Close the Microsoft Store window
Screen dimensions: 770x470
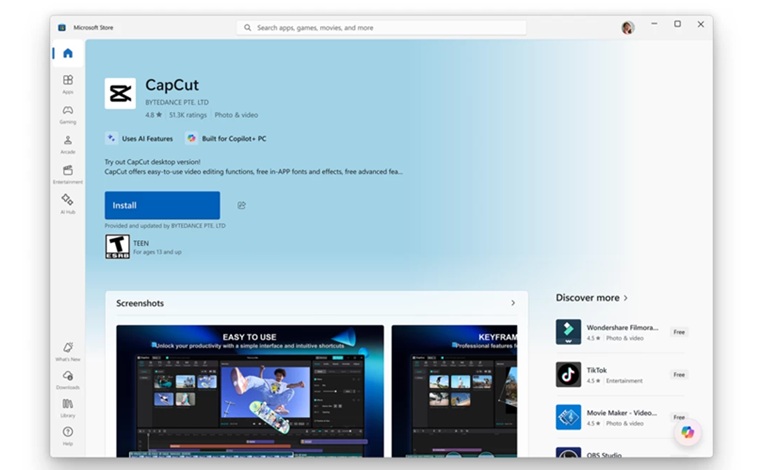point(701,24)
